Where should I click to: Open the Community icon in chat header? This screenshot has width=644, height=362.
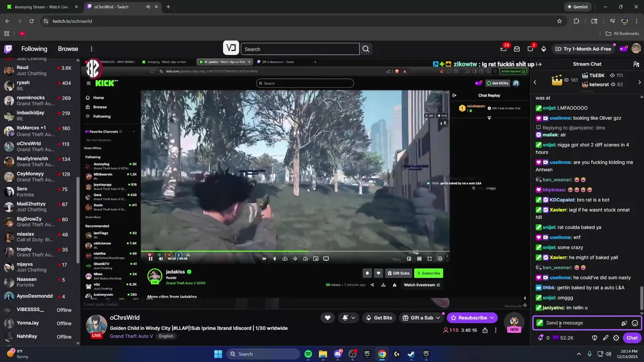pyautogui.click(x=636, y=64)
